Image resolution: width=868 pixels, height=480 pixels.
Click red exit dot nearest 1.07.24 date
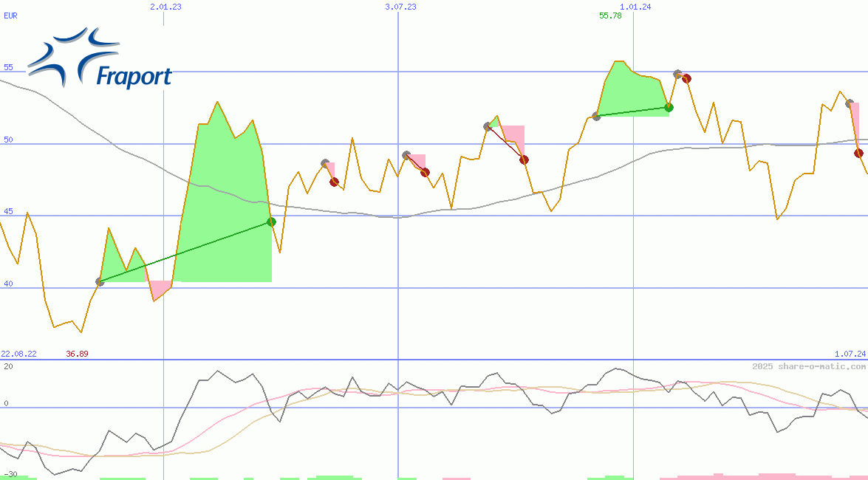pyautogui.click(x=858, y=154)
